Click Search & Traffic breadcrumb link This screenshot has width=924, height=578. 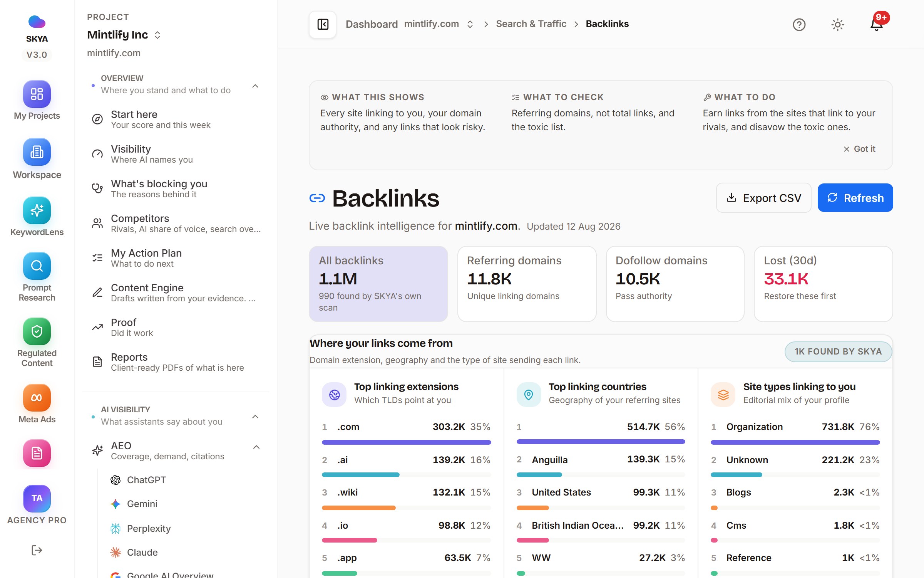click(531, 24)
